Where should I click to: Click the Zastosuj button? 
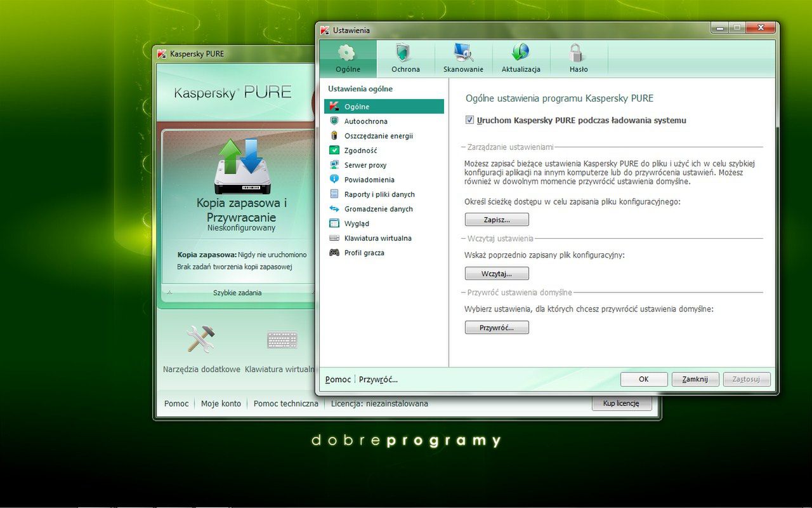747,379
